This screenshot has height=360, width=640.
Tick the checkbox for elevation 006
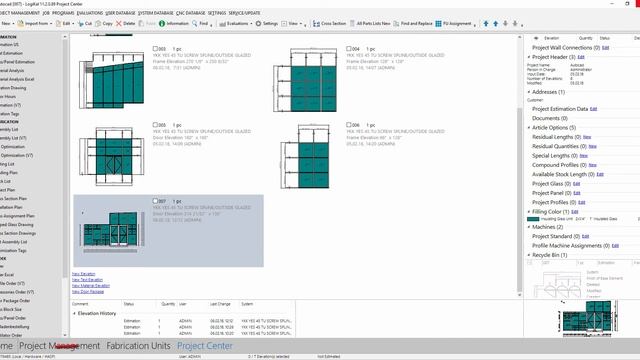[349, 124]
